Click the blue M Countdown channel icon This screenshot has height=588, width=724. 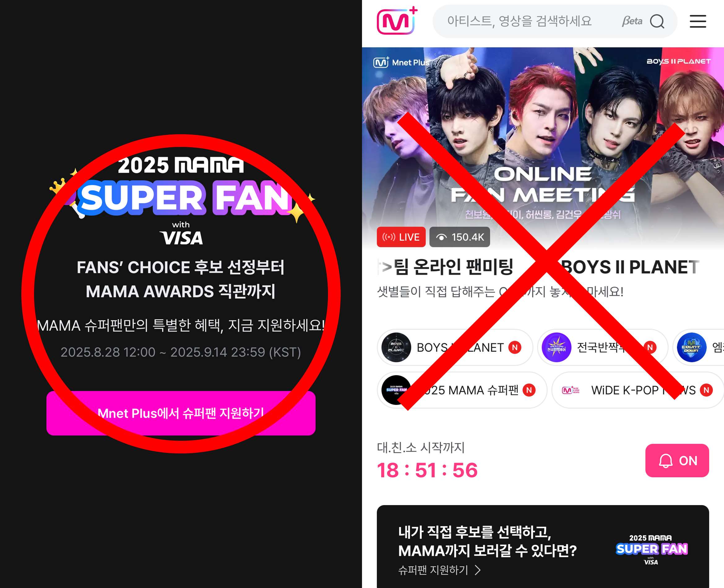(692, 347)
